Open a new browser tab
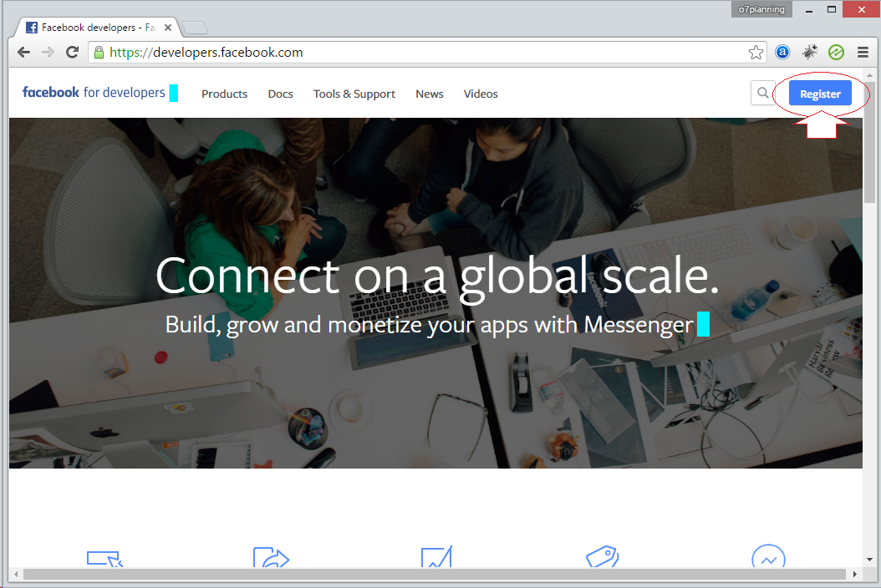Viewport: 881px width, 588px height. (195, 28)
